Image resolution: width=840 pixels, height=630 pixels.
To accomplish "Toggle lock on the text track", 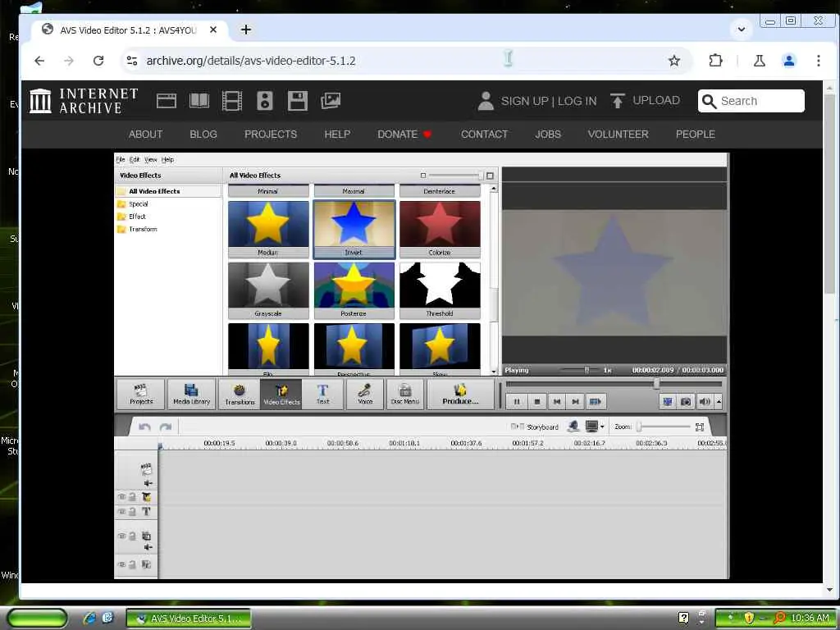I will (132, 512).
